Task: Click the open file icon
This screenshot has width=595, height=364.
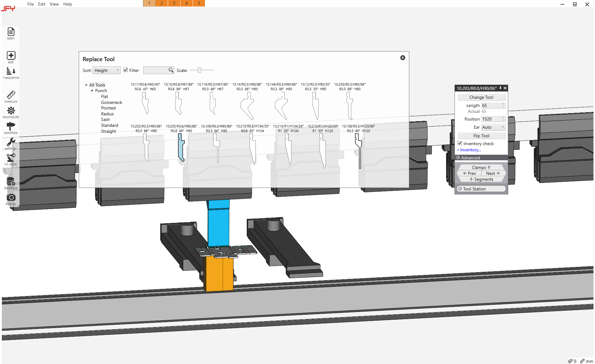Action: click(11, 32)
